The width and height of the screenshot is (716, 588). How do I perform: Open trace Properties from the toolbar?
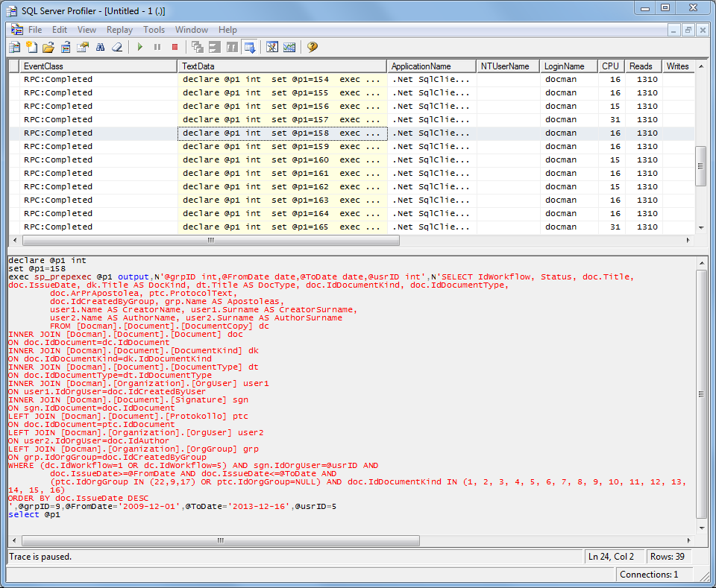click(83, 47)
